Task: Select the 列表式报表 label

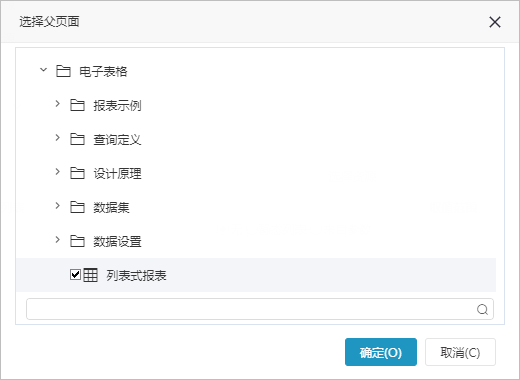Action: pos(136,275)
